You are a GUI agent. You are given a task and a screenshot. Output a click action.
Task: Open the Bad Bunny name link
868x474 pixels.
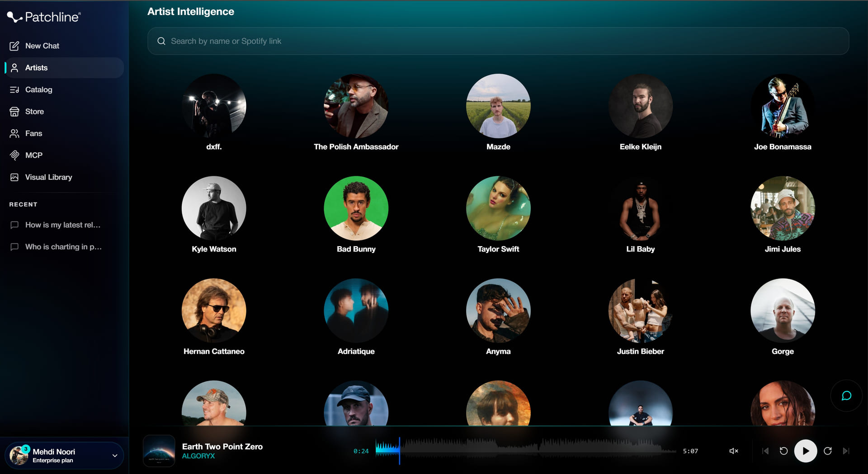tap(356, 249)
